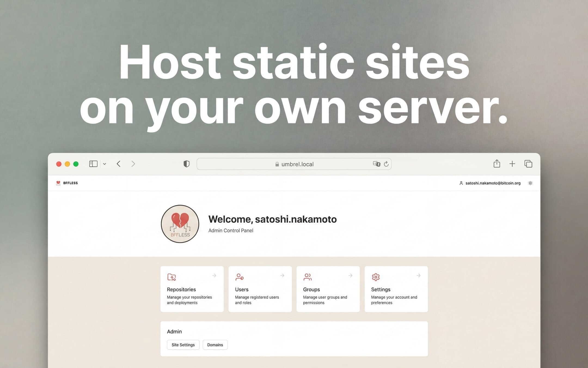The height and width of the screenshot is (368, 588).
Task: Click the translate page icon in address bar
Action: point(376,164)
